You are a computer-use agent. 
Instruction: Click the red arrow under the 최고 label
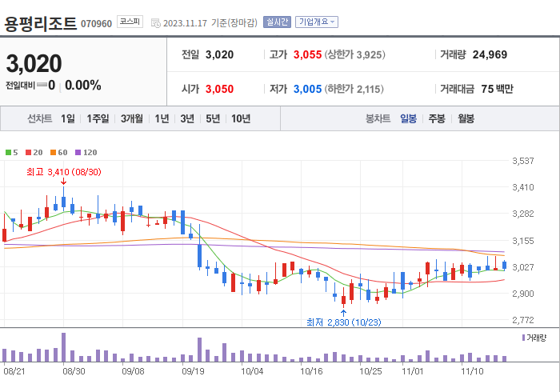click(x=63, y=182)
